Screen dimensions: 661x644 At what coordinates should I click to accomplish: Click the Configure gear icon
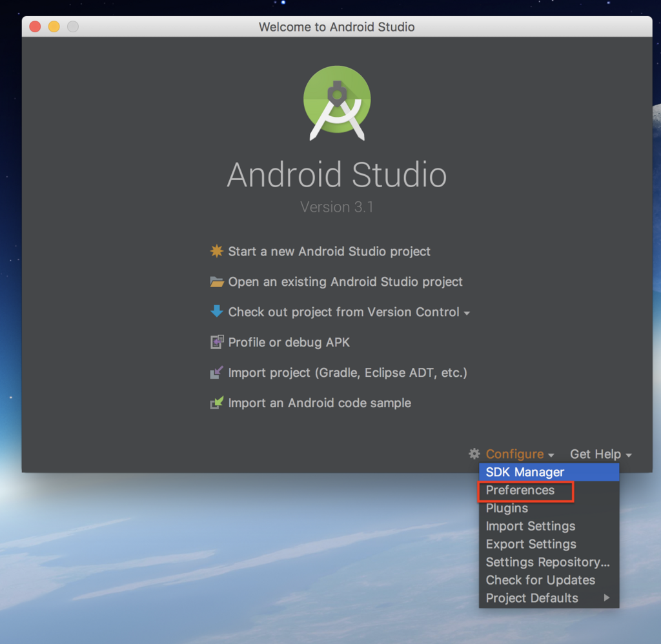474,454
